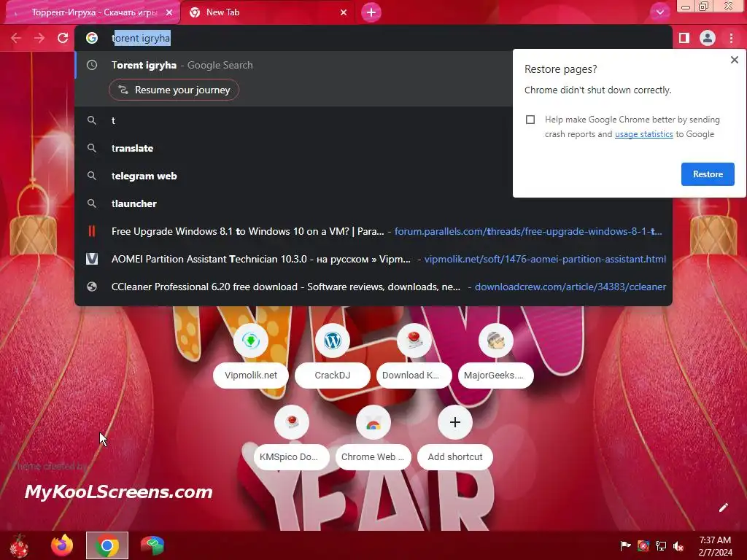Close the New Tab tab
This screenshot has height=560, width=747.
click(344, 12)
